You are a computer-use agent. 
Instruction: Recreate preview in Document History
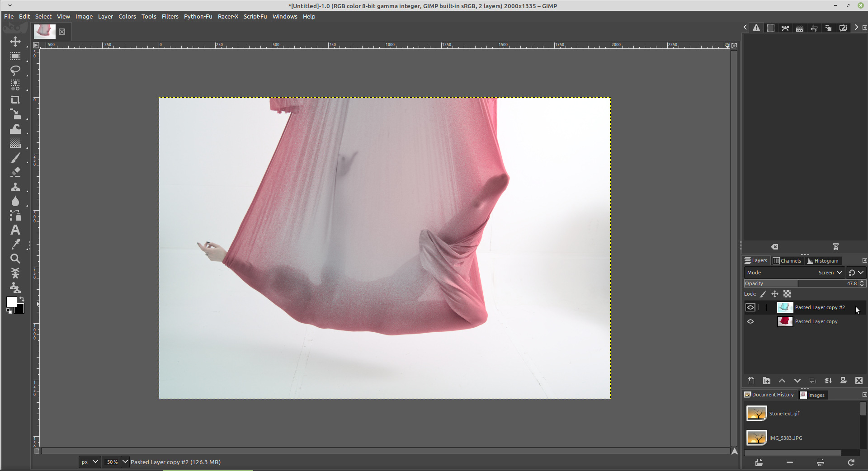point(851,462)
